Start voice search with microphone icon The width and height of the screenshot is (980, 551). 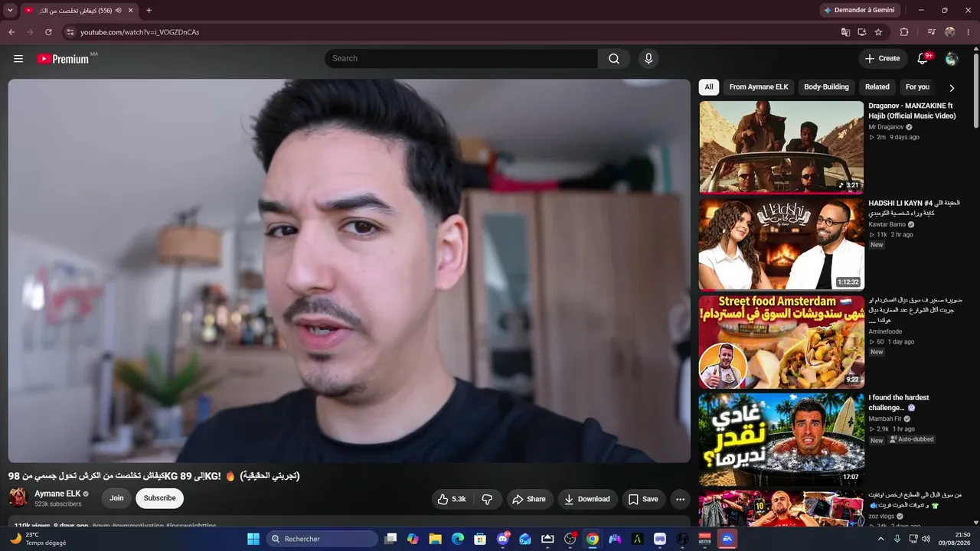click(648, 59)
